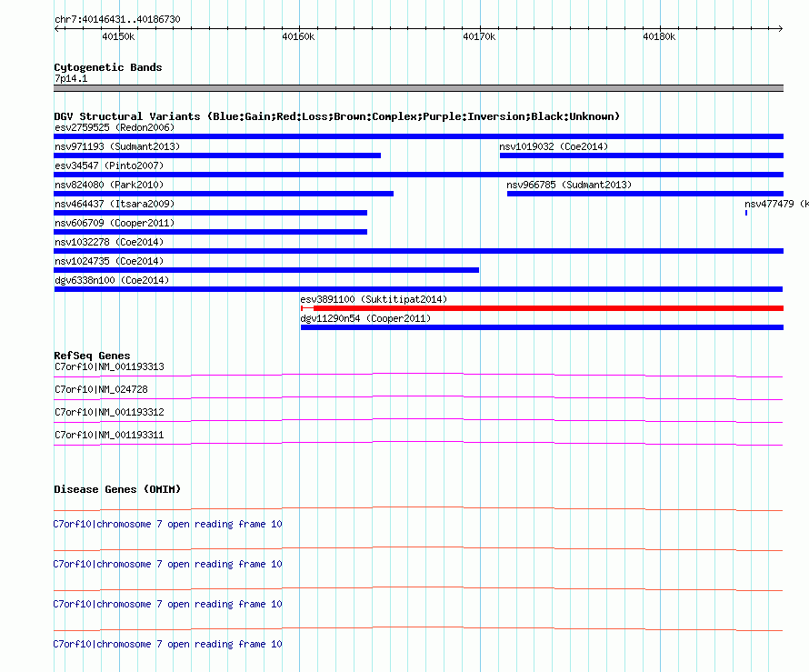This screenshot has height=672, width=809.
Task: Click the 7p14.1 band label
Action: point(71,78)
